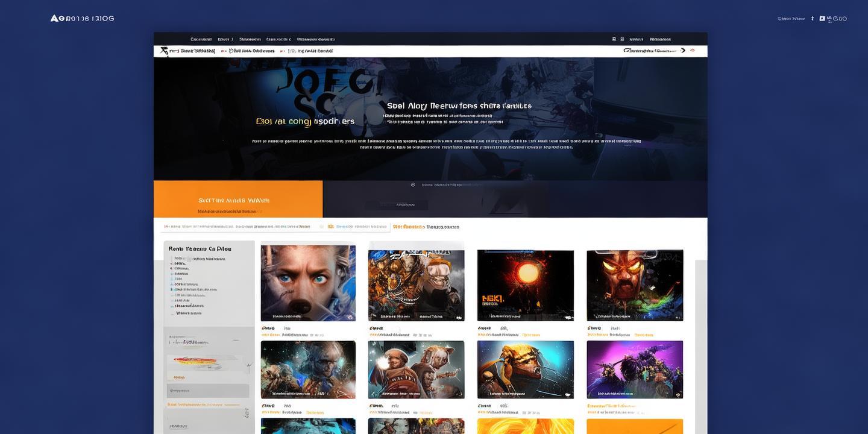Click the small circle icon in the dark strip
This screenshot has height=434, width=868.
[413, 185]
